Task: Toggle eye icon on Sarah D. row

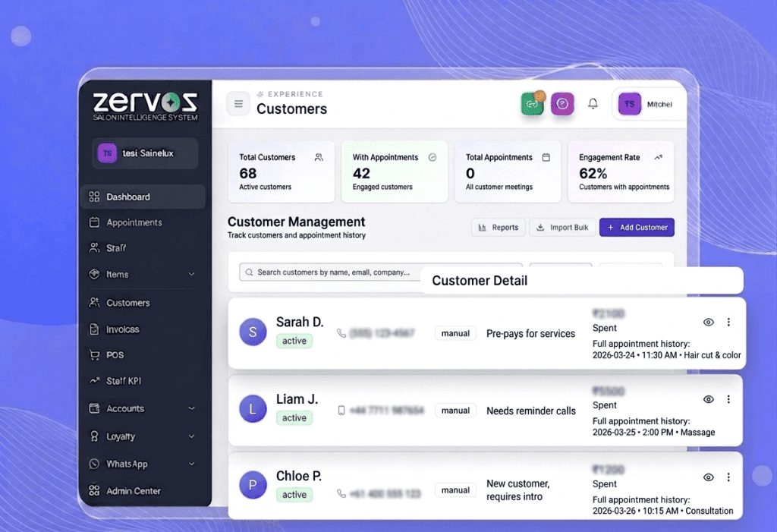Action: click(709, 323)
